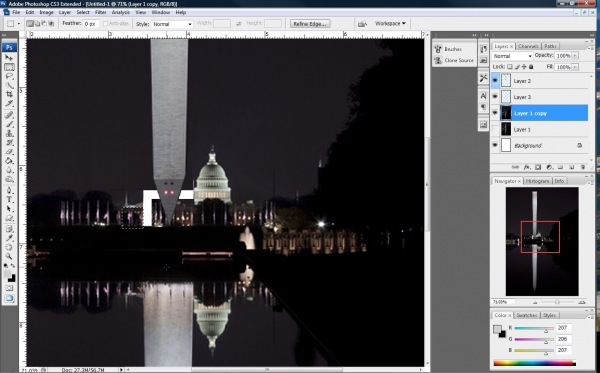
Task: Change screen mode at toolbox bottom
Action: pyautogui.click(x=9, y=298)
